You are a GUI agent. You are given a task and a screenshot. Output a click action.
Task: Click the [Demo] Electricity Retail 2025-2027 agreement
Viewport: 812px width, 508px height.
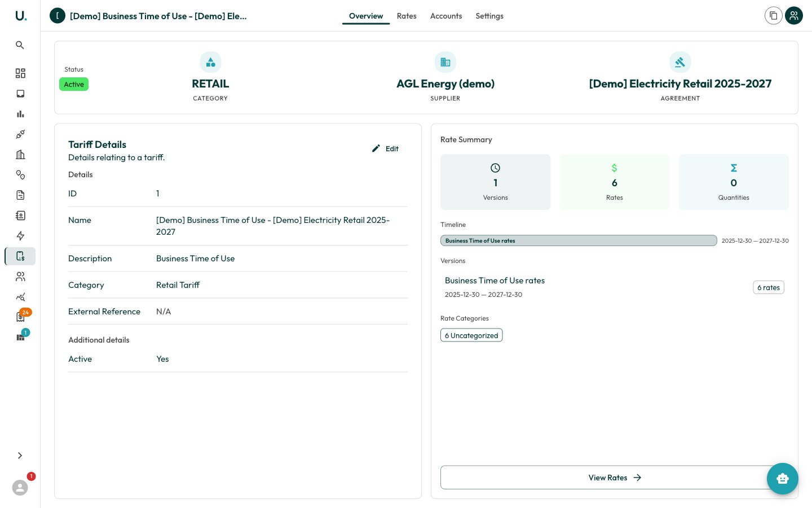(x=680, y=84)
